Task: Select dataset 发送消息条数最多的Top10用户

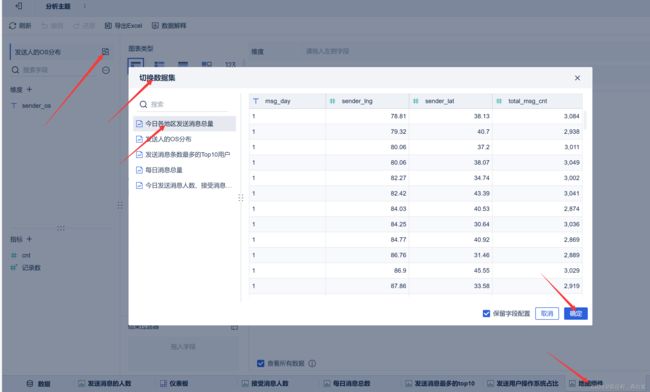Action: 184,155
